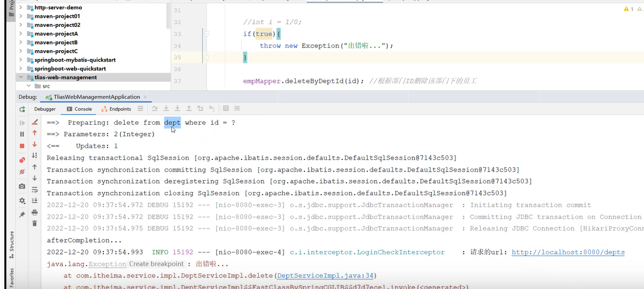Open DeptServiceImpl.java:34 link in stack trace

(x=324, y=275)
